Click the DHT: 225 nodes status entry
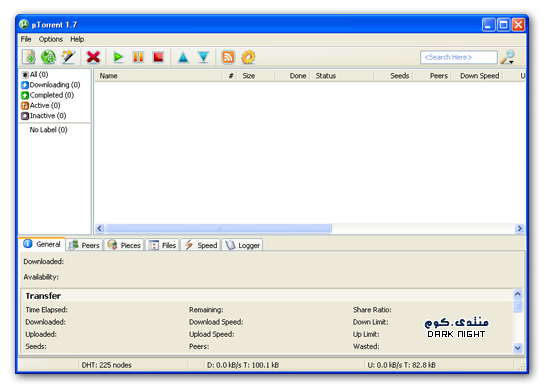The image size is (545, 389). click(x=106, y=365)
